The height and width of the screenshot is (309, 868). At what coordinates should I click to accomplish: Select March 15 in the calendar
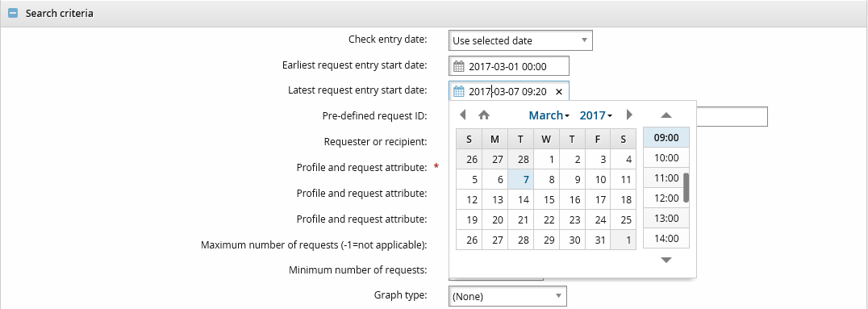pos(546,200)
